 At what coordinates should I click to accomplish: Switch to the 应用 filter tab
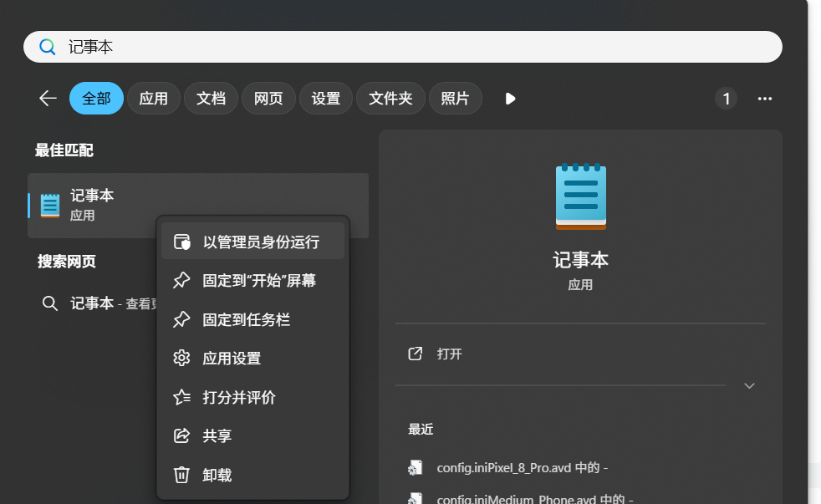153,99
